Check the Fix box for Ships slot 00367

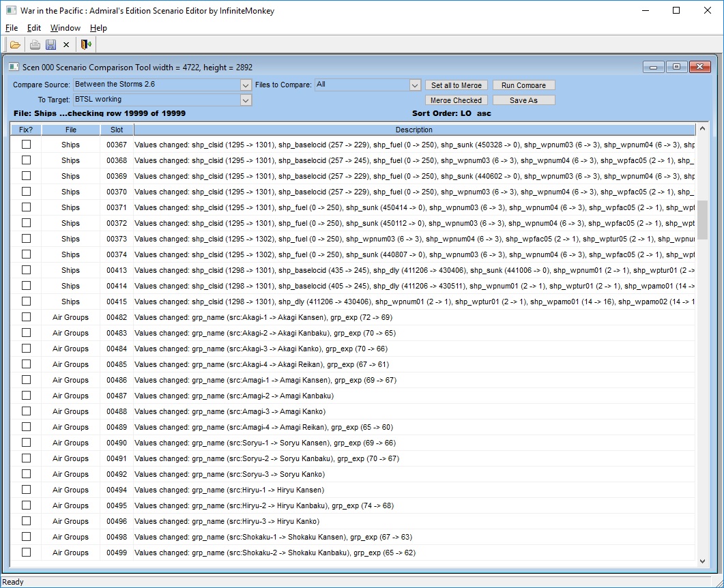click(27, 145)
